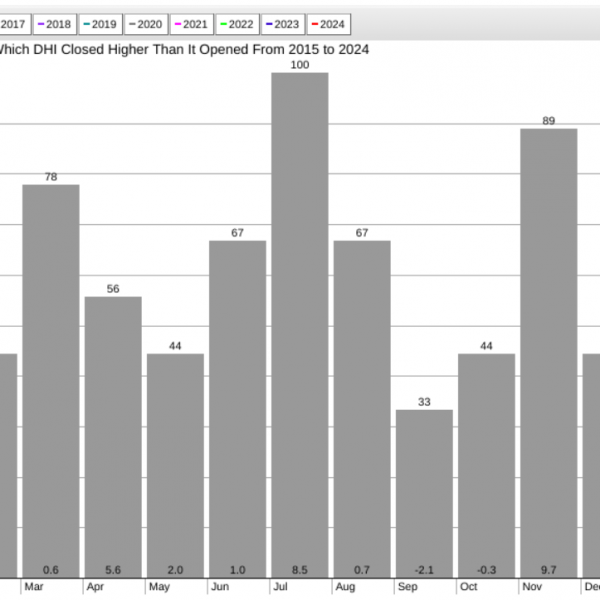Toggle the 2021 year series button
Viewport: 600px width, 600px height.
pos(192,24)
